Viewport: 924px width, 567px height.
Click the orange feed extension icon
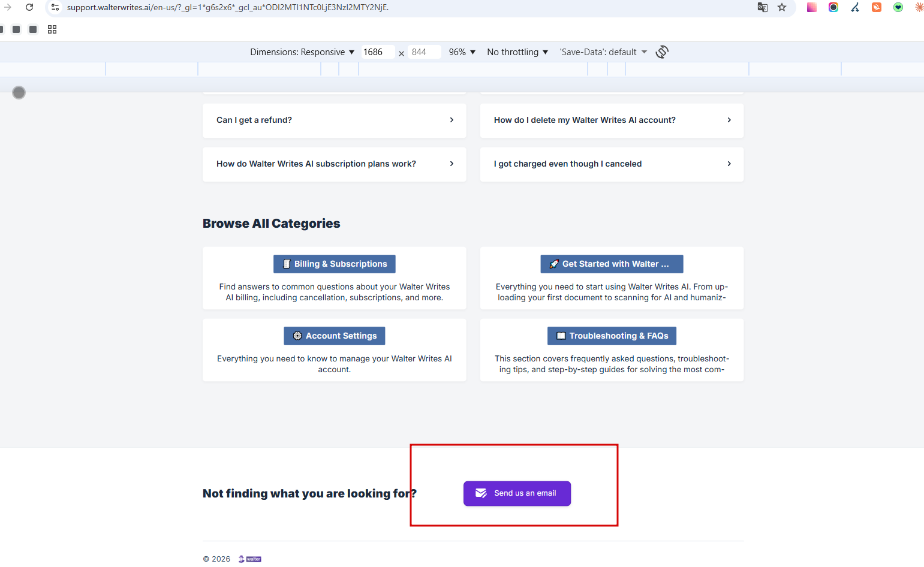pos(877,7)
